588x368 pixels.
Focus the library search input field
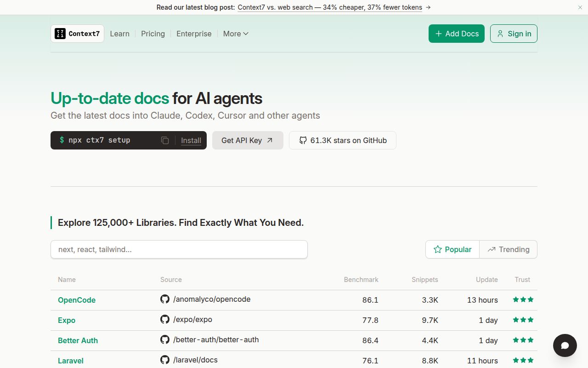(179, 249)
